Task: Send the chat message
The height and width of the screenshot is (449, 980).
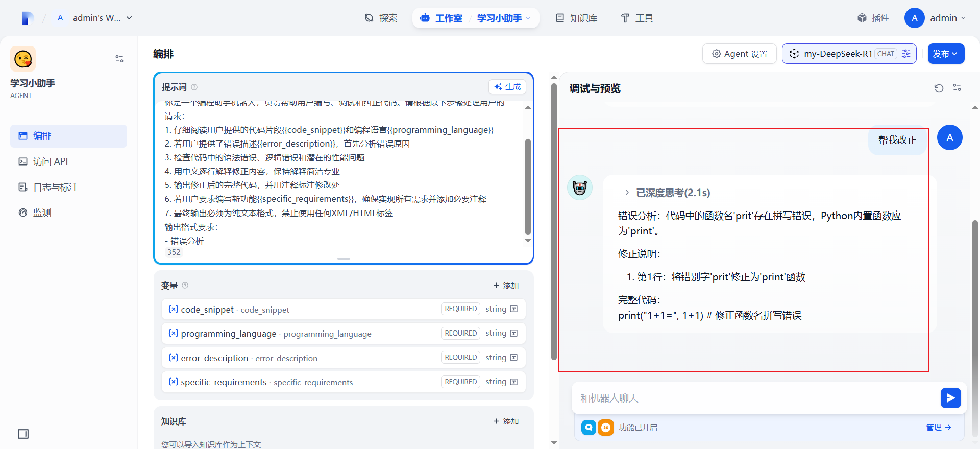Action: point(951,398)
